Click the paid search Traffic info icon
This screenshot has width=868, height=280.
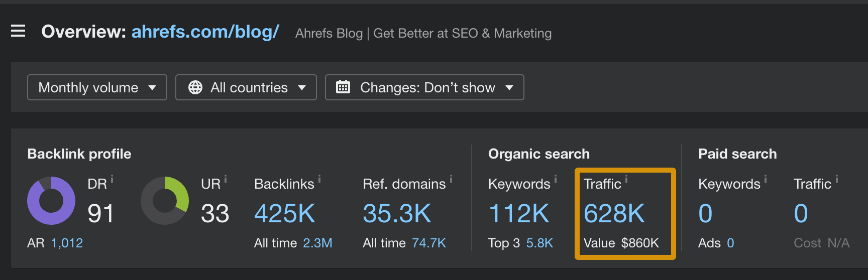837,179
